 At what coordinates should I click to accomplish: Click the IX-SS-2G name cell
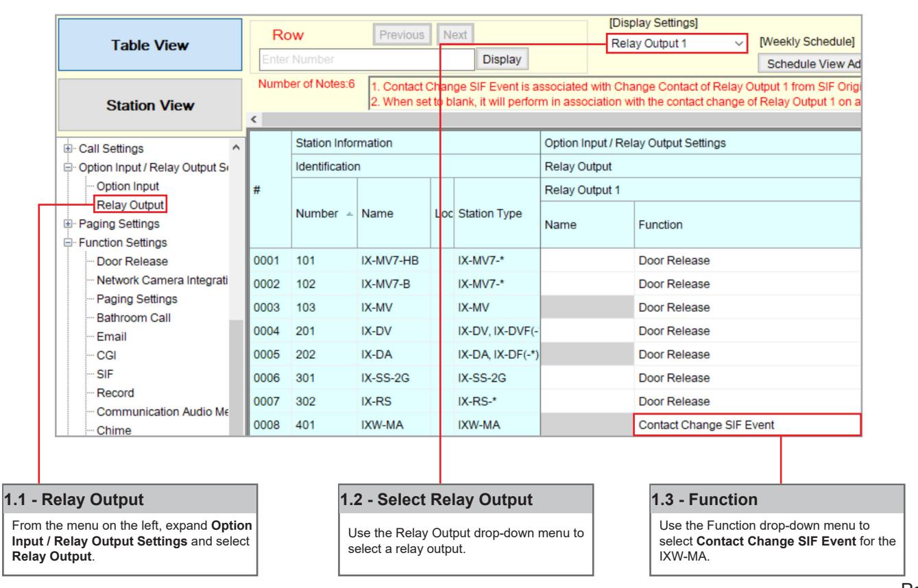coord(394,378)
